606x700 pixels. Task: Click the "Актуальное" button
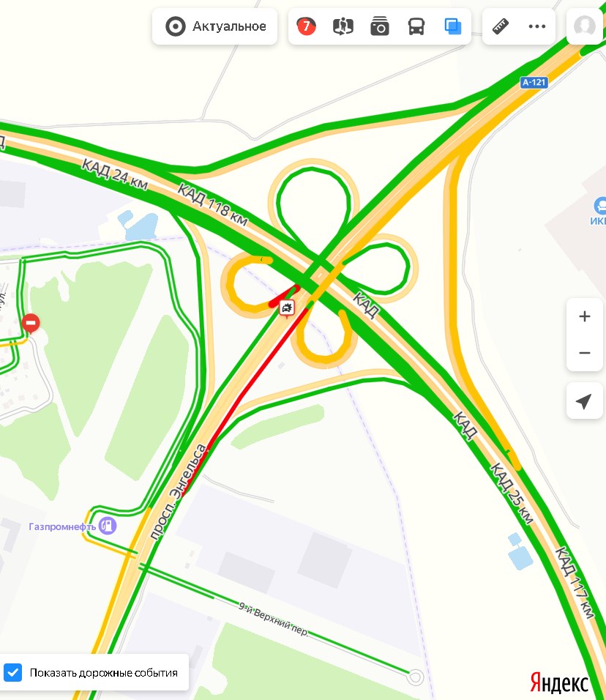[x=214, y=26]
